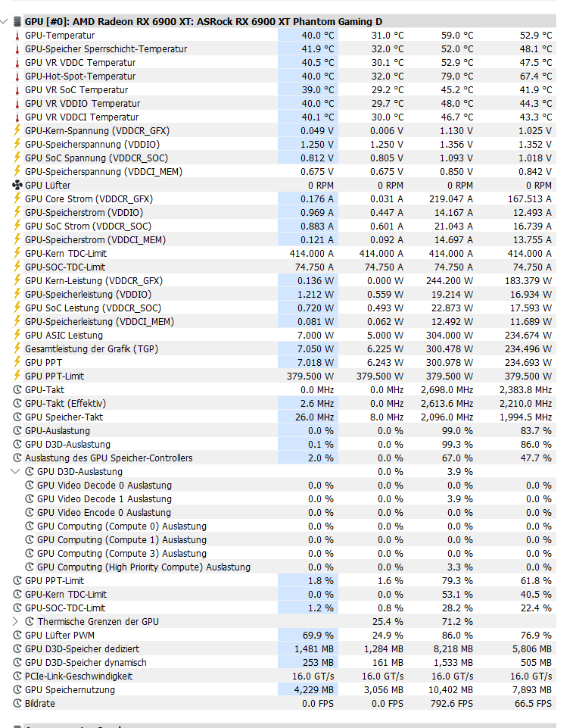The image size is (573, 728).
Task: Click the fan icon beside GPU Lüfter
Action: [x=17, y=186]
